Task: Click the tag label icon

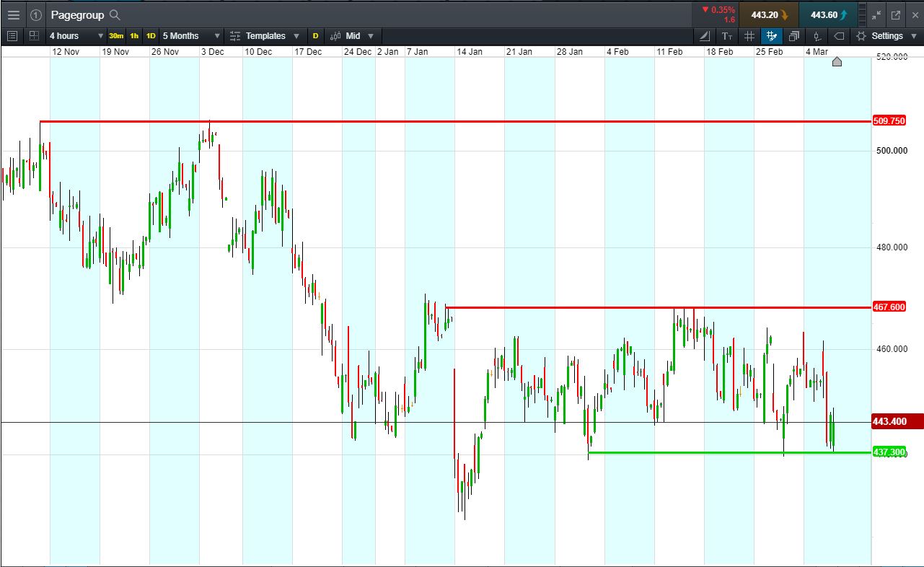Action: tap(839, 35)
